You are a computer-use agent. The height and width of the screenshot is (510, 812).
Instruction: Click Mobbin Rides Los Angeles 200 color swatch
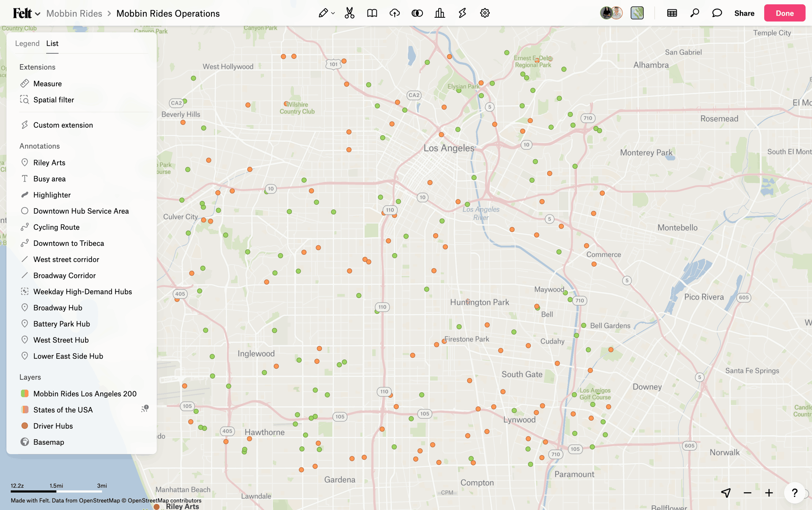[x=25, y=394]
